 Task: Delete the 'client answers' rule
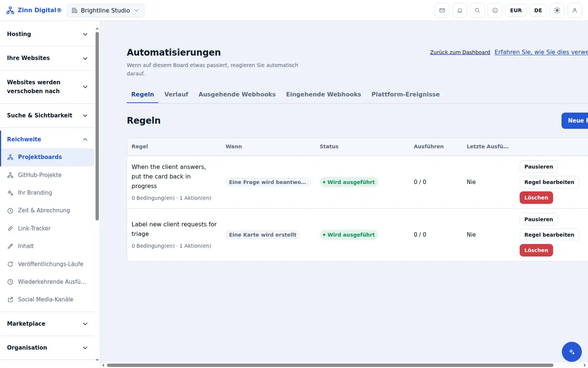pyautogui.click(x=536, y=198)
